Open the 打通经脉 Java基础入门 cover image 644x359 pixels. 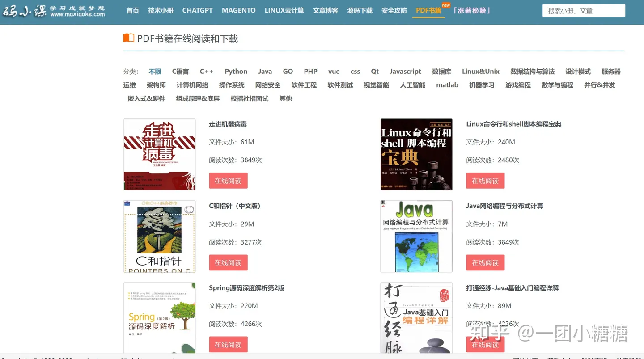pyautogui.click(x=416, y=318)
